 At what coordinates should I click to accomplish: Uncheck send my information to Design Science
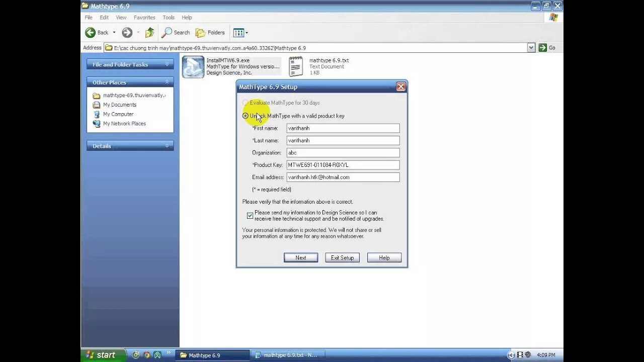click(x=250, y=216)
